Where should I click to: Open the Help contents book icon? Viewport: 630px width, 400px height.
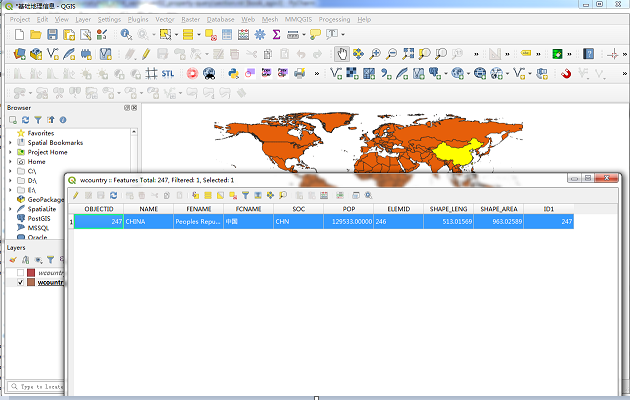coord(588,54)
